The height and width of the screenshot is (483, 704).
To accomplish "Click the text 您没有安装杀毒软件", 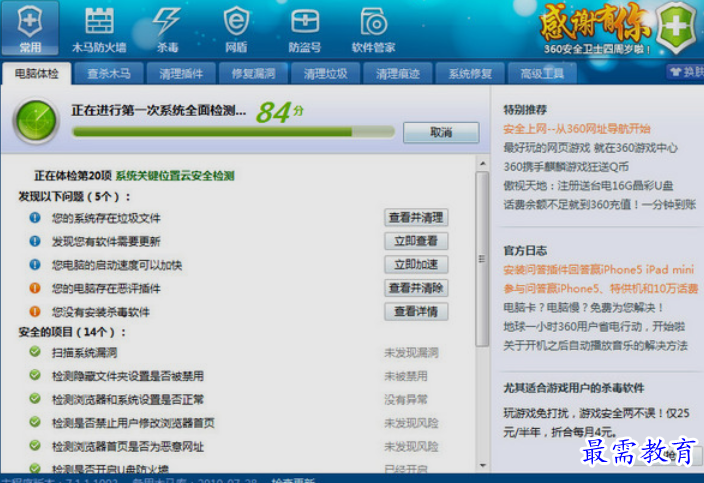I will pos(101,312).
